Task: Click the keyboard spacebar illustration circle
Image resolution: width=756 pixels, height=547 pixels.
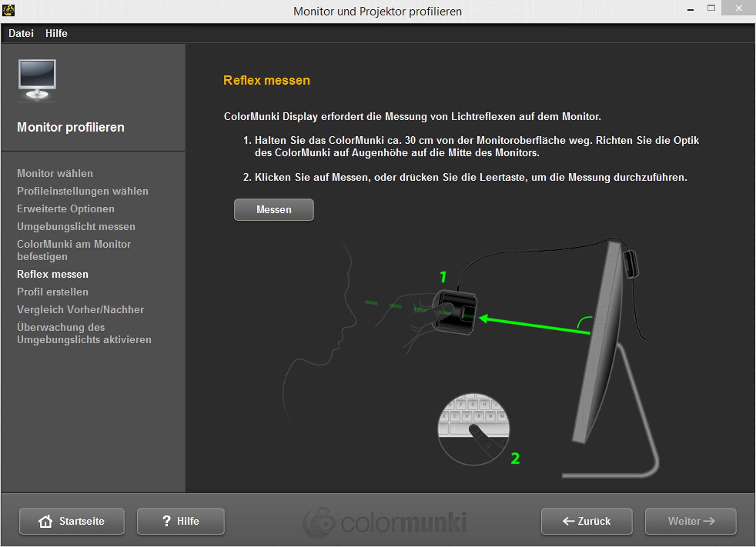Action: pos(474,429)
